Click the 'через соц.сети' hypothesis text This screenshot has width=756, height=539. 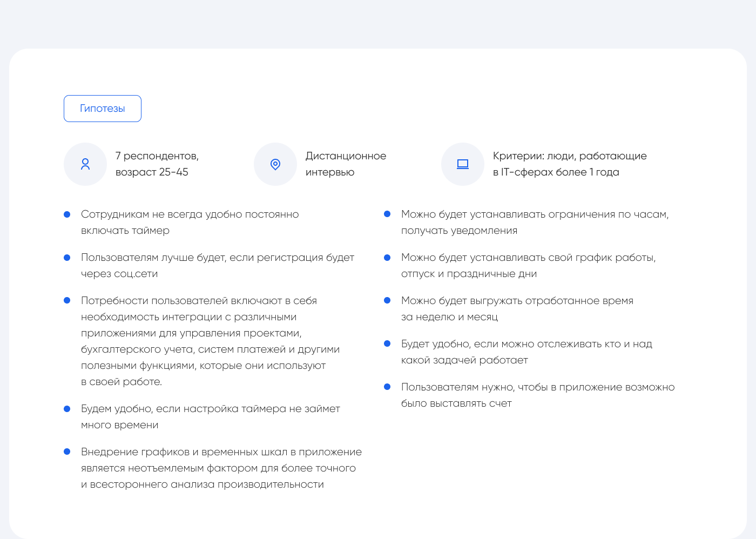pyautogui.click(x=119, y=274)
